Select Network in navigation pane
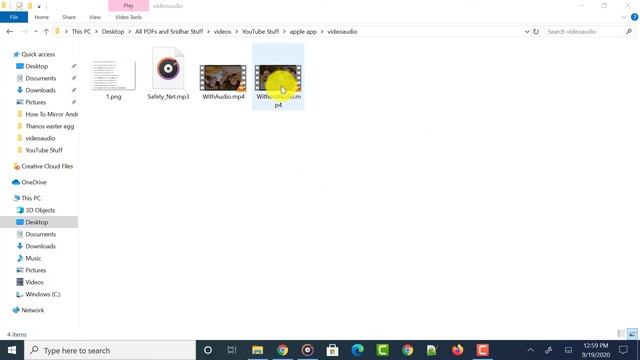640x360 pixels. point(33,310)
